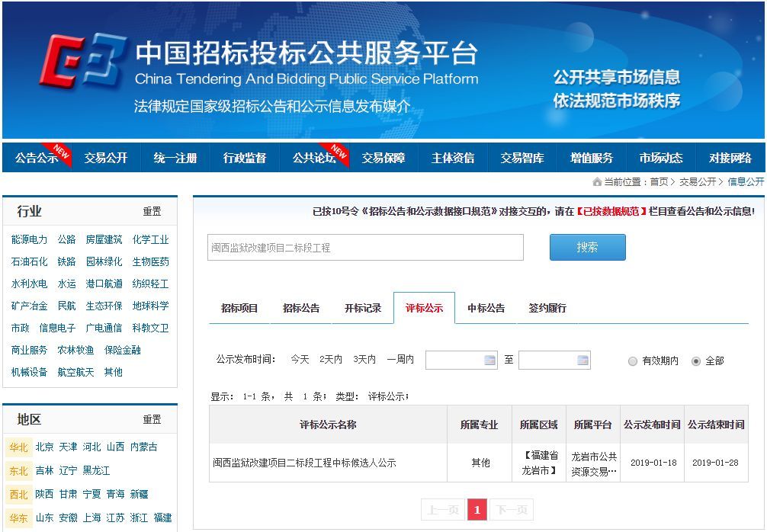Select the 全部 radio button
This screenshot has width=767, height=532.
click(696, 361)
